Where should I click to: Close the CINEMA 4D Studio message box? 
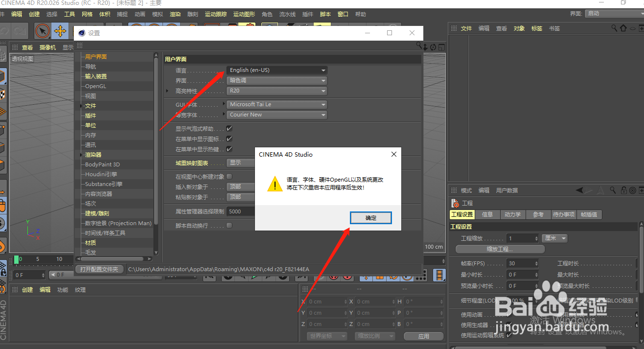click(394, 154)
